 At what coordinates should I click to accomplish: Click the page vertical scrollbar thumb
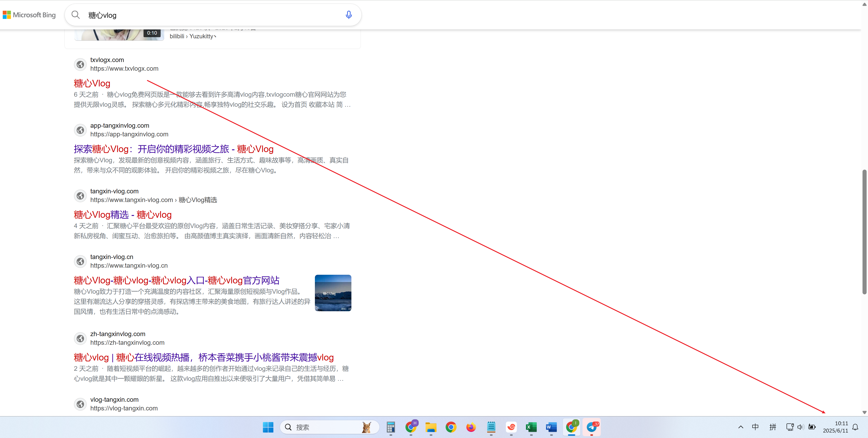[x=864, y=232]
